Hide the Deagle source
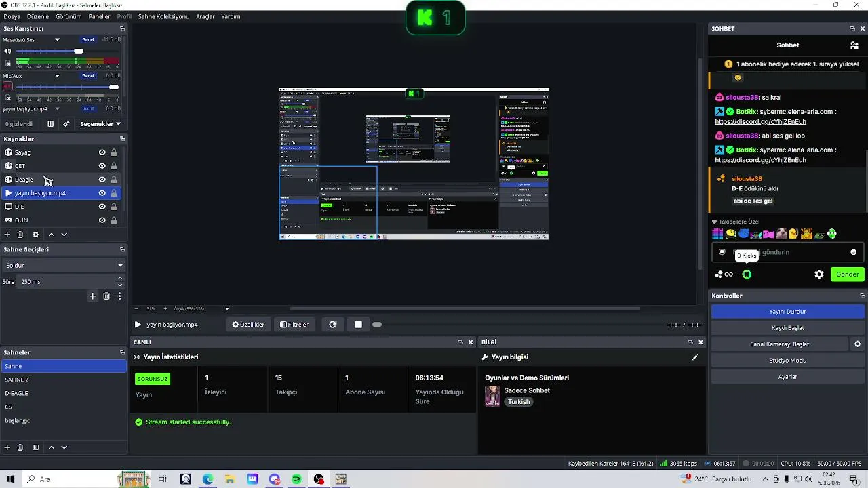Viewport: 868px width, 488px height. 102,180
